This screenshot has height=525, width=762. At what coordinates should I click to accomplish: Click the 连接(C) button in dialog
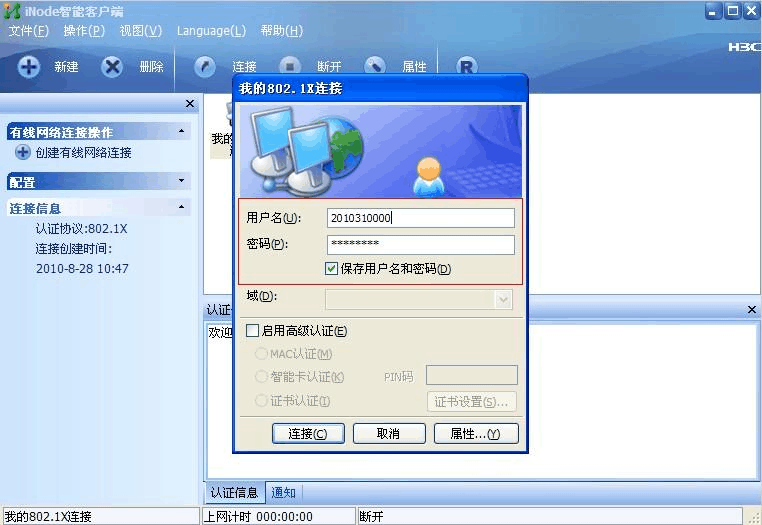(308, 433)
